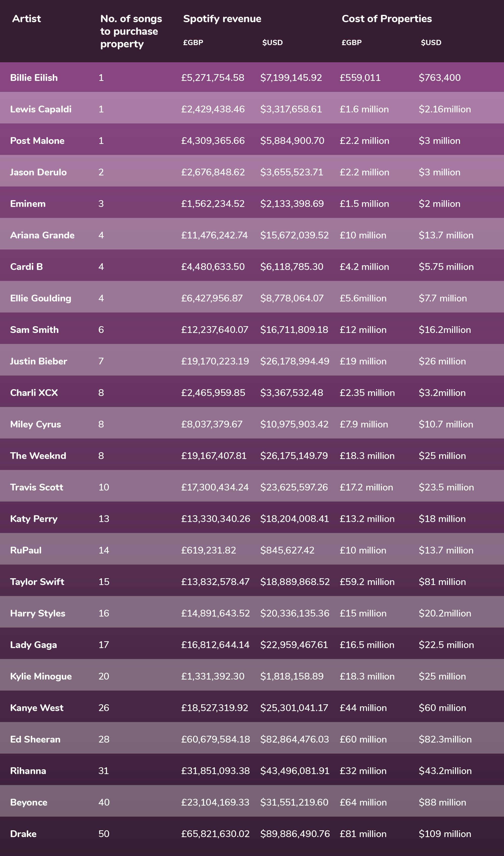
Task: Select Drake's $89,886,490.76 revenue cell
Action: pos(295,834)
